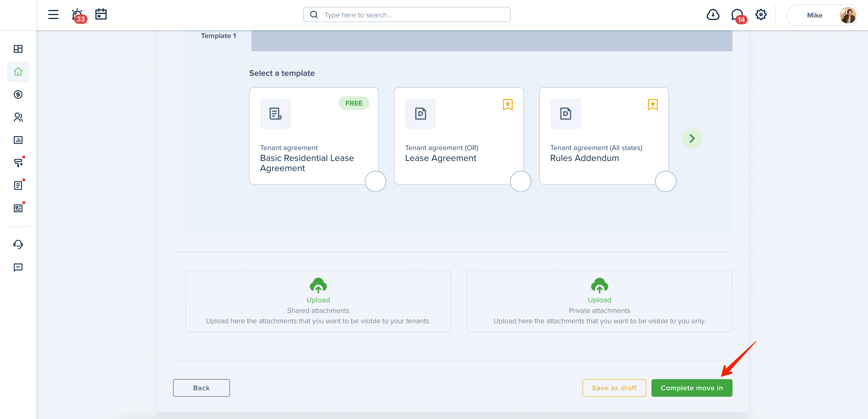This screenshot has width=868, height=419.
Task: Select Lease Agreement (OR) radio circle
Action: [x=521, y=181]
